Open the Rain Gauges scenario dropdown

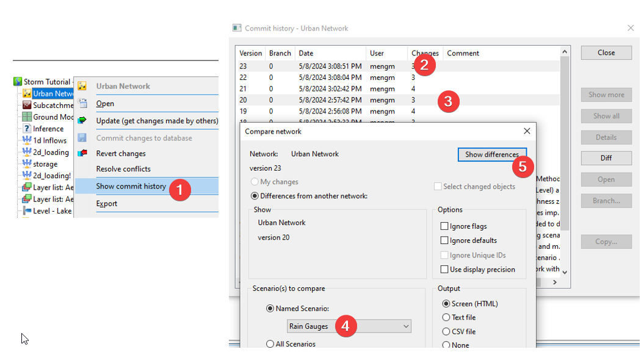click(407, 326)
